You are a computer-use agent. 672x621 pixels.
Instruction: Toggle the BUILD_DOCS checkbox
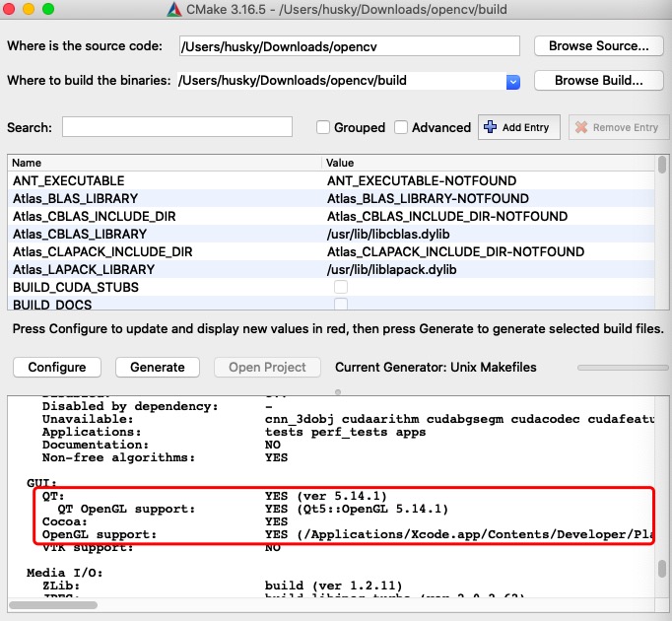coord(341,304)
